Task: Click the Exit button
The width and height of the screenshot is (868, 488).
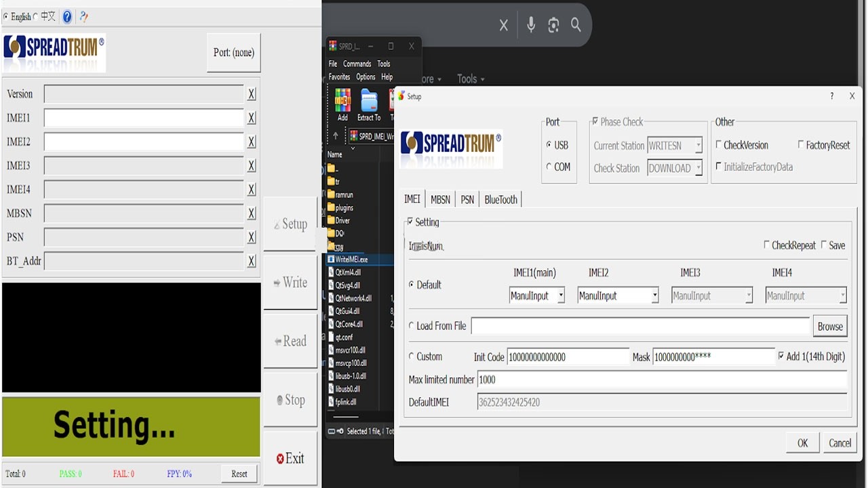Action: click(x=290, y=459)
